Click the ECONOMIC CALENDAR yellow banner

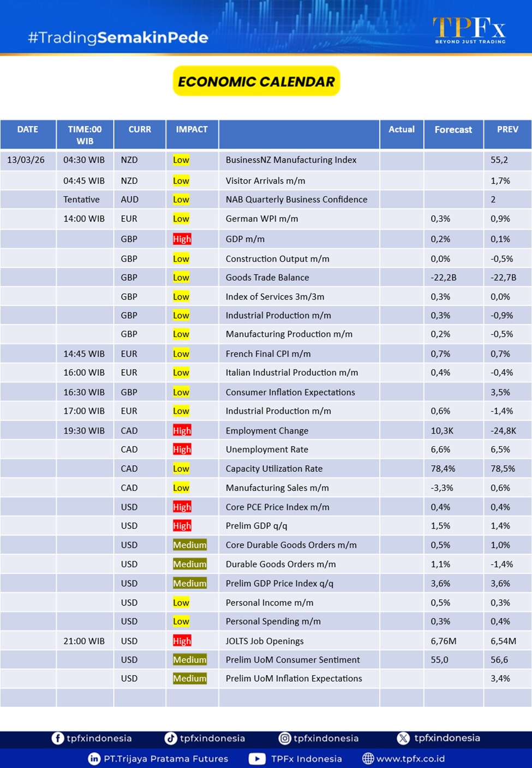(x=256, y=81)
